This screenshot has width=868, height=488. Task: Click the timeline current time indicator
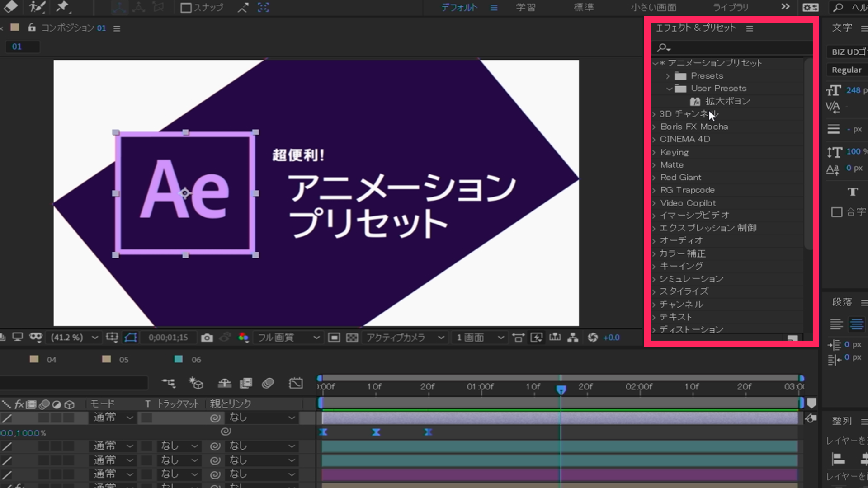click(x=561, y=389)
